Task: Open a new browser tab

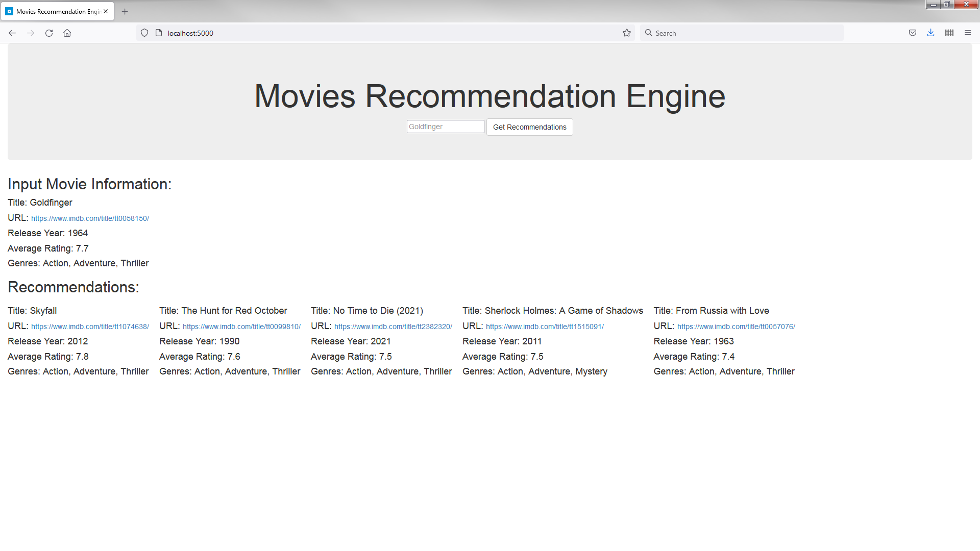Action: (125, 11)
